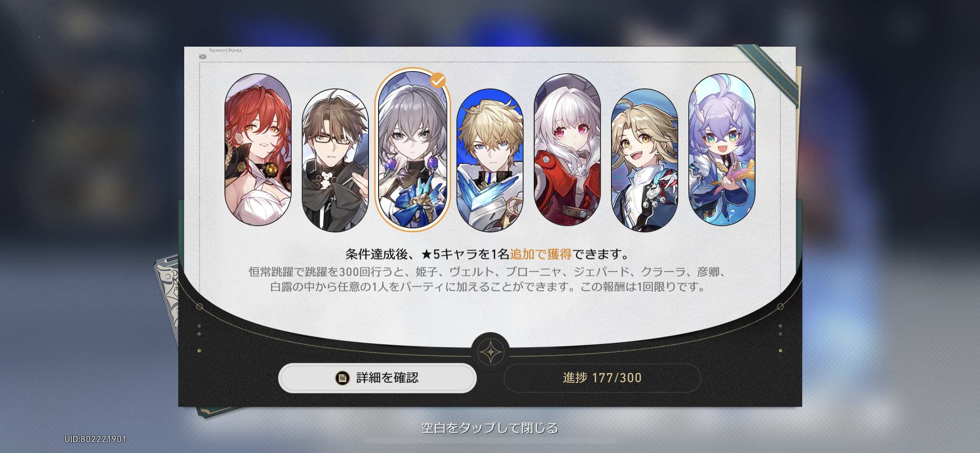Viewport: 980px width, 453px height.
Task: Click small envelope icon top-left of card
Action: pyautogui.click(x=203, y=57)
